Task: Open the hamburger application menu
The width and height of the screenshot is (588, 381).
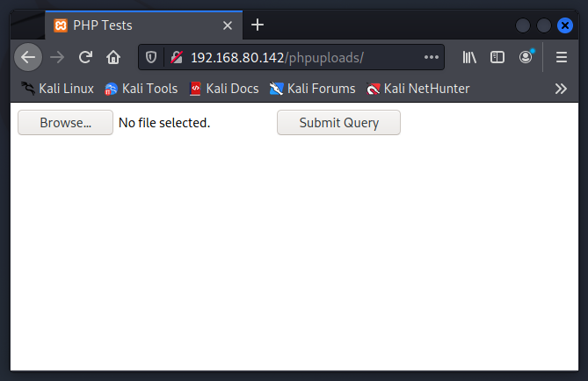Action: [562, 57]
